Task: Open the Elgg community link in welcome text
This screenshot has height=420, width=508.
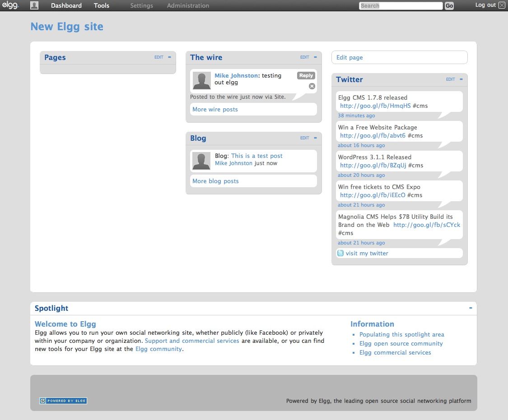Action: click(159, 349)
